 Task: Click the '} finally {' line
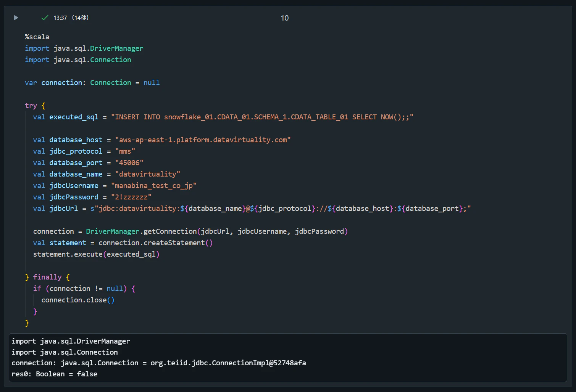coord(47,277)
